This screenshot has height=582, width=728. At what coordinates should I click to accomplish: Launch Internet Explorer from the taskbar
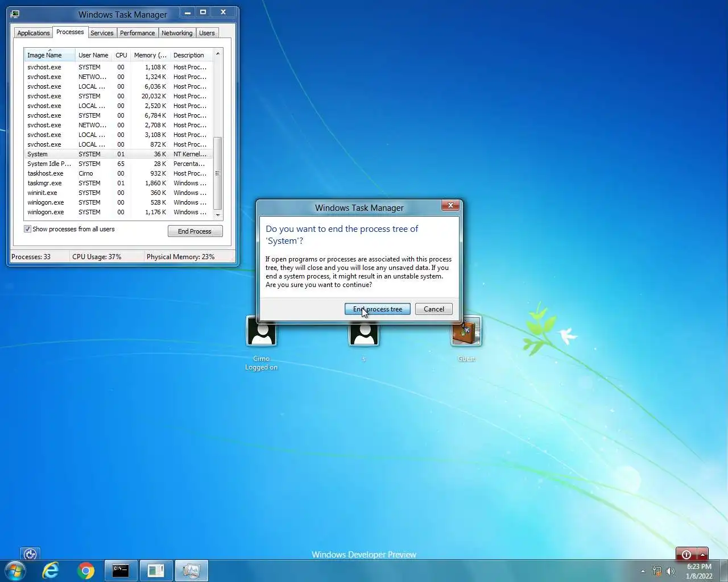[51, 571]
